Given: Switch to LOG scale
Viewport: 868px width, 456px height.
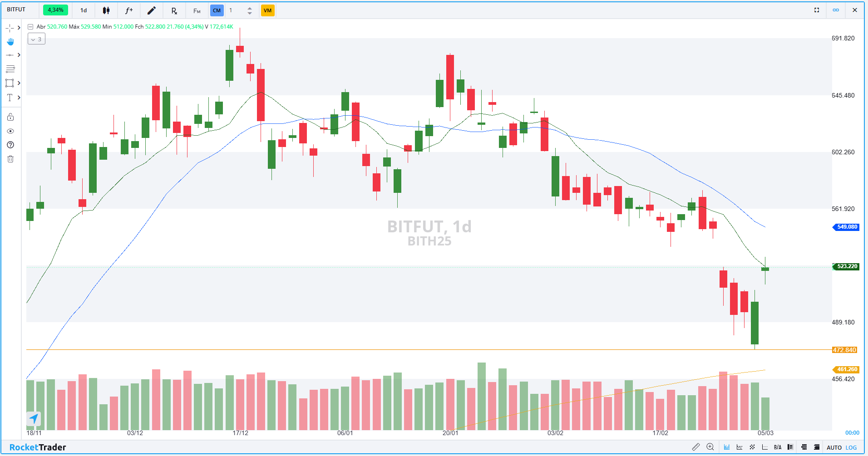Looking at the screenshot, I should click(851, 448).
